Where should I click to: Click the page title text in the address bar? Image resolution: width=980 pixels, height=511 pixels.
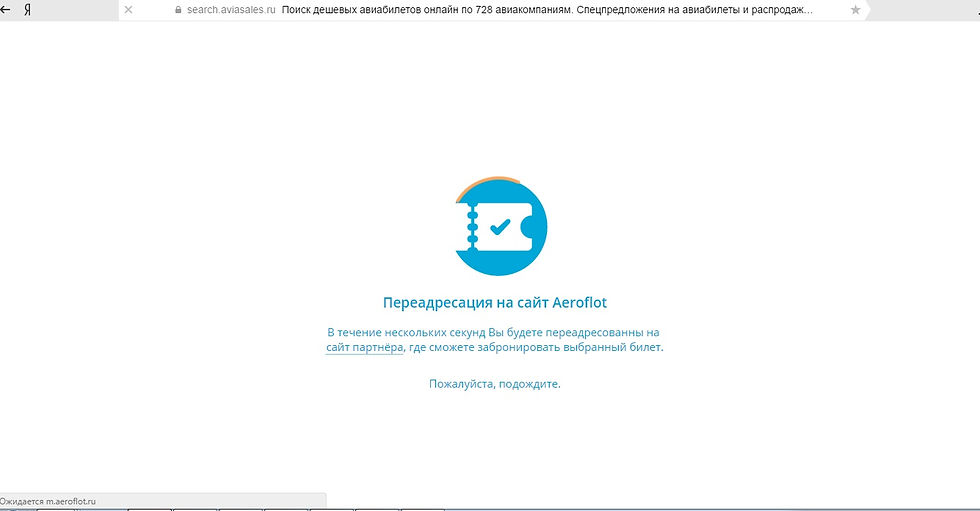coord(547,10)
